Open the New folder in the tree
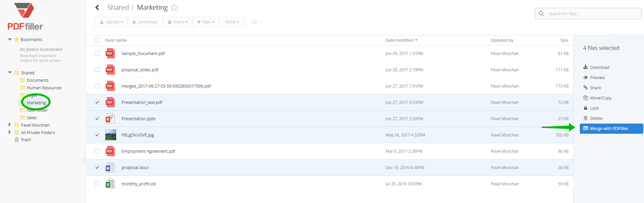This screenshot has width=644, height=203. pos(37,110)
